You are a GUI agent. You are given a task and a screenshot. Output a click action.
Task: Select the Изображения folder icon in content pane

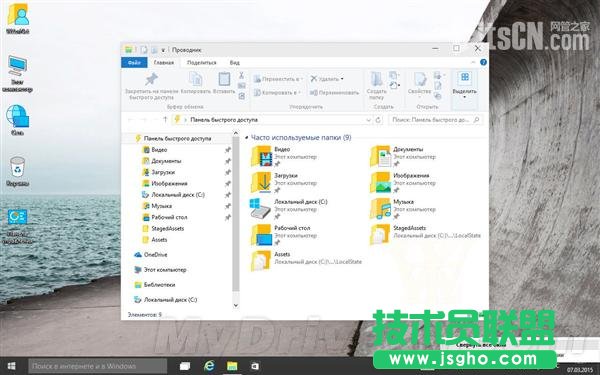click(380, 183)
